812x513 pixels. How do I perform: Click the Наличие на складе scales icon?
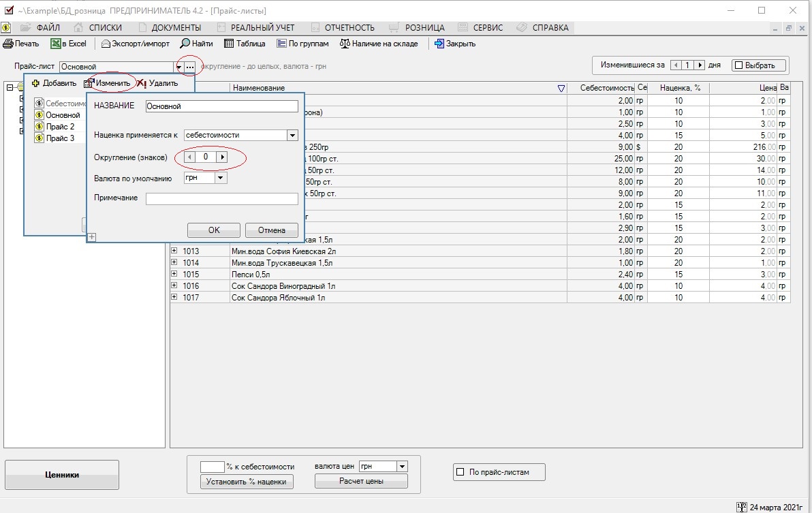[x=345, y=44]
